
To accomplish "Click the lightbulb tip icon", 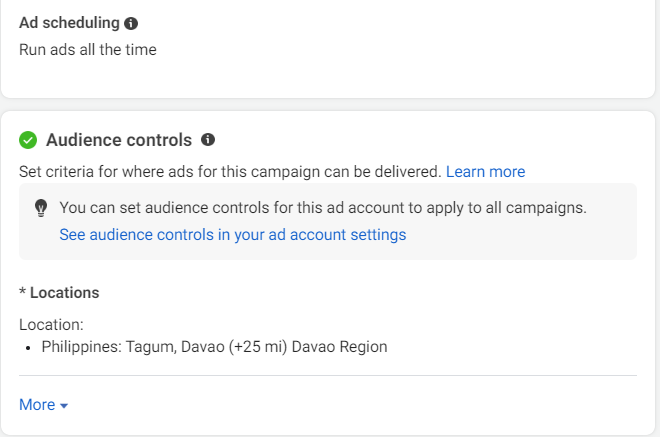I will tap(41, 208).
